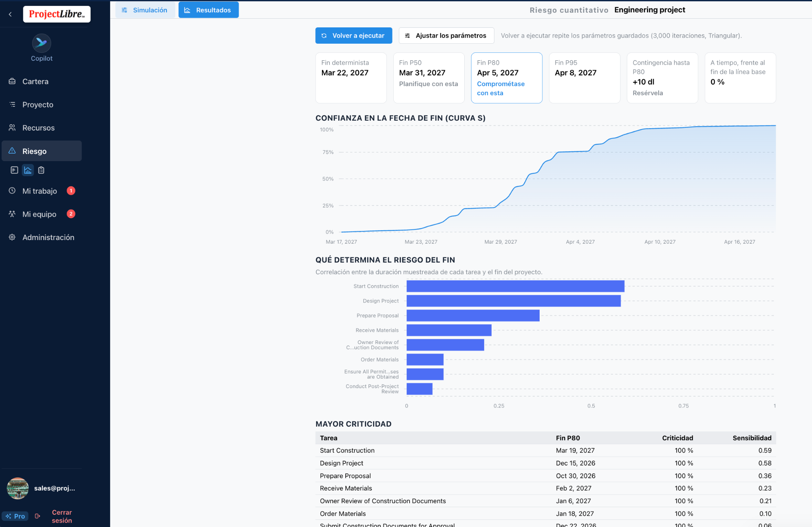This screenshot has width=812, height=527.
Task: Open the Copilot hummingbird icon
Action: 41,43
